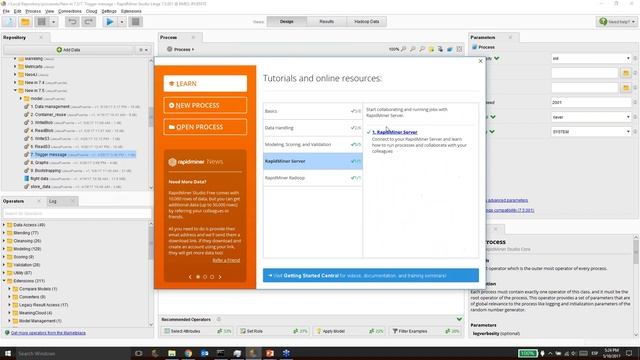Select the store_data process icon
The width and height of the screenshot is (640, 360).
[x=27, y=187]
